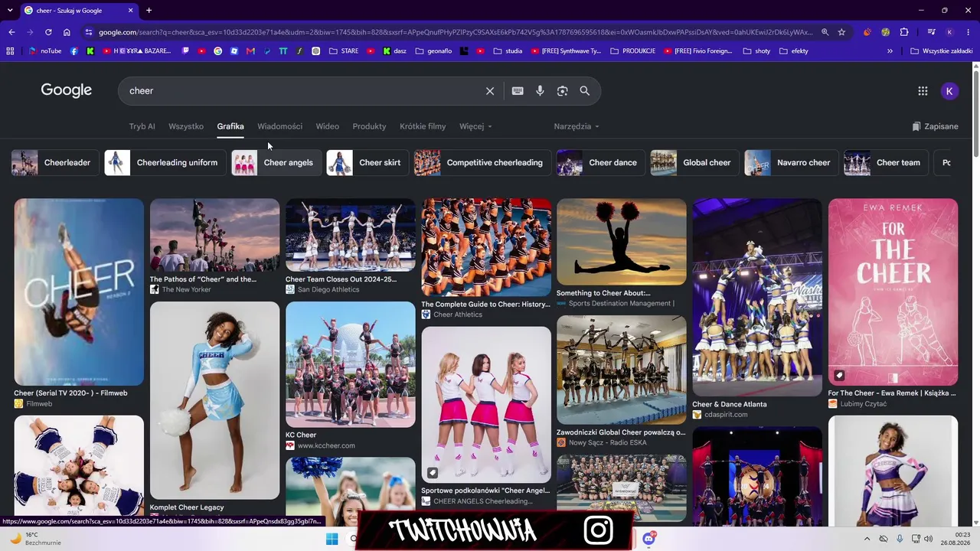Open the Twitch bookmark icon

[186, 51]
